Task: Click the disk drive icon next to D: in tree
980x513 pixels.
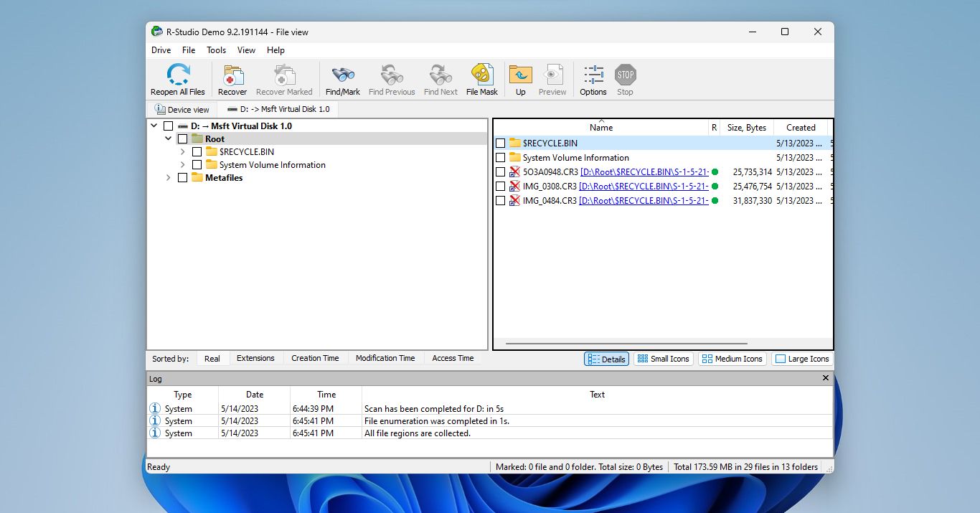Action: click(182, 126)
